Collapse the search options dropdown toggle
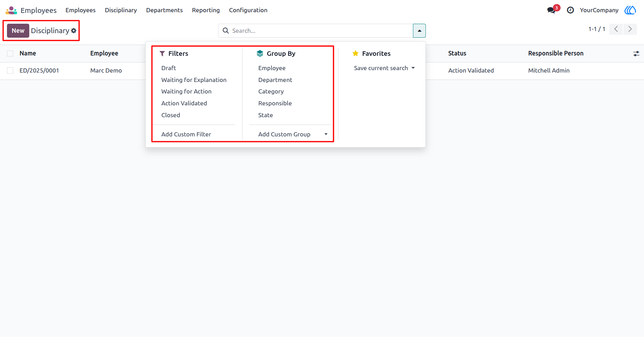Viewport: 644px width, 337px height. [x=419, y=31]
